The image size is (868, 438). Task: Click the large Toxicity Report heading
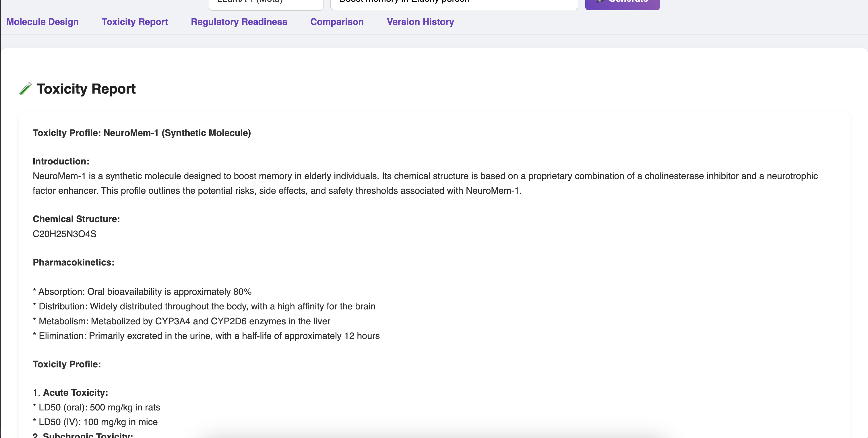(x=86, y=89)
